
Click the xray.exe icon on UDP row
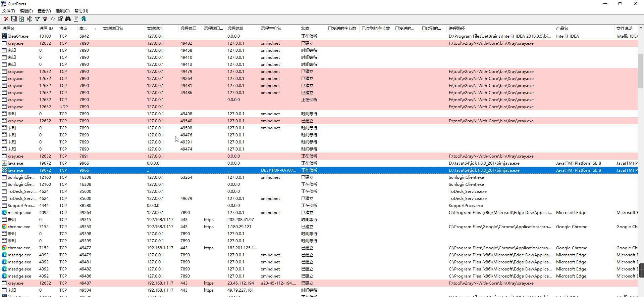tap(4, 107)
